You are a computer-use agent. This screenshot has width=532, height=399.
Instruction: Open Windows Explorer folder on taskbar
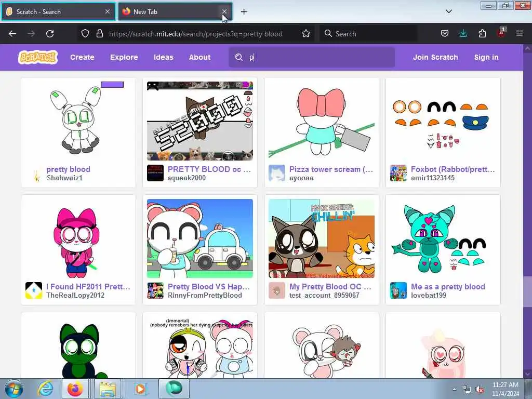tap(107, 389)
